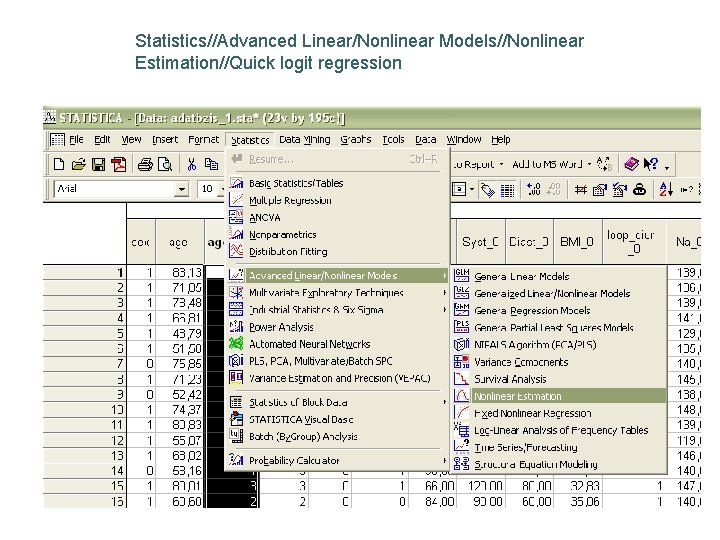
Task: Click the Cut scissors icon
Action: 191,164
